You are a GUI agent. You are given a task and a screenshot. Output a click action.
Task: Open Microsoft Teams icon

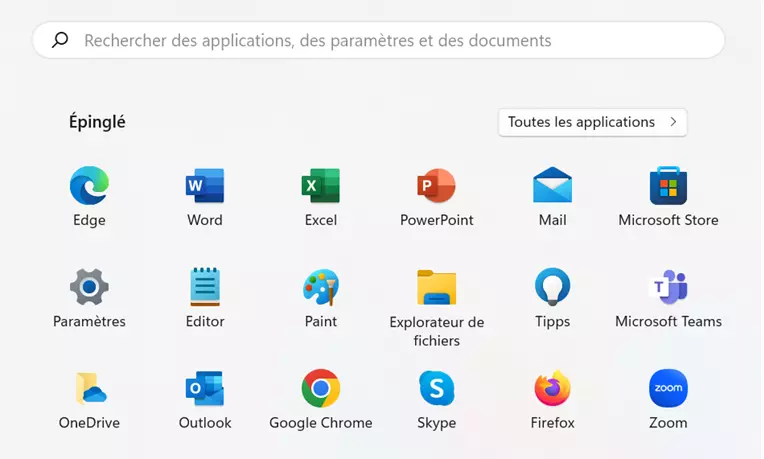(668, 287)
